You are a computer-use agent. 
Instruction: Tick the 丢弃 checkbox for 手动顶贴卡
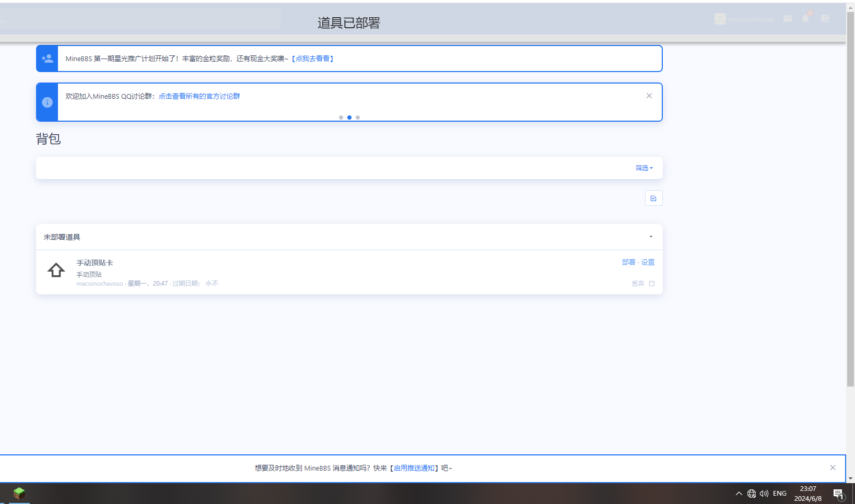(x=652, y=284)
